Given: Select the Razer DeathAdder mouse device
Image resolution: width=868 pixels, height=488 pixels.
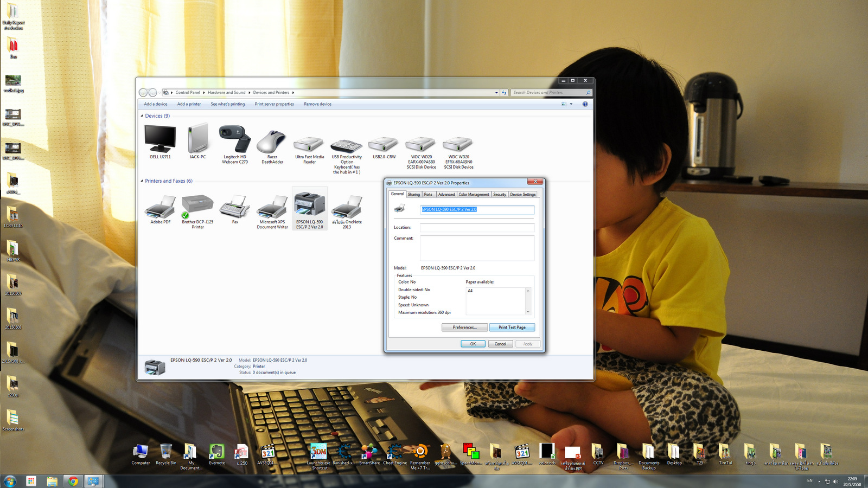Looking at the screenshot, I should 272,146.
